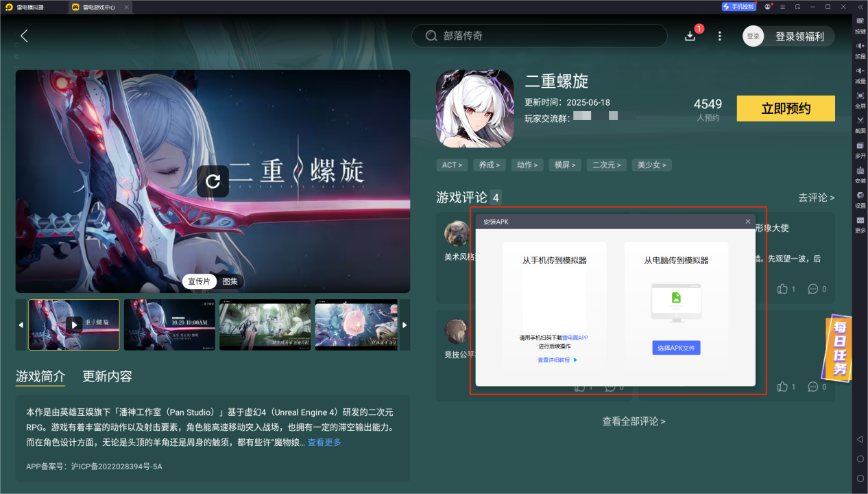Screen dimensions: 868x494
Task: Click the search magnifier icon
Action: point(431,36)
